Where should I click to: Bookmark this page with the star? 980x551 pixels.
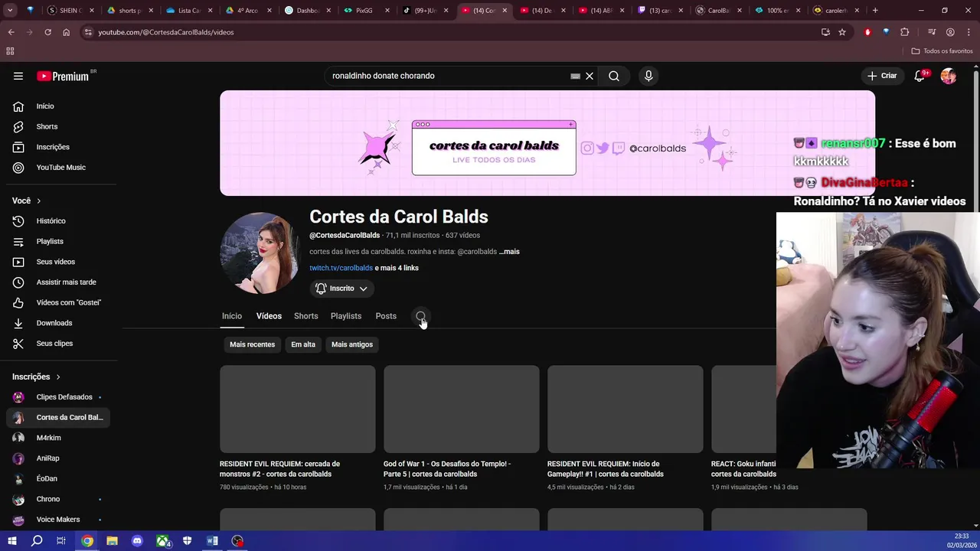pyautogui.click(x=842, y=32)
